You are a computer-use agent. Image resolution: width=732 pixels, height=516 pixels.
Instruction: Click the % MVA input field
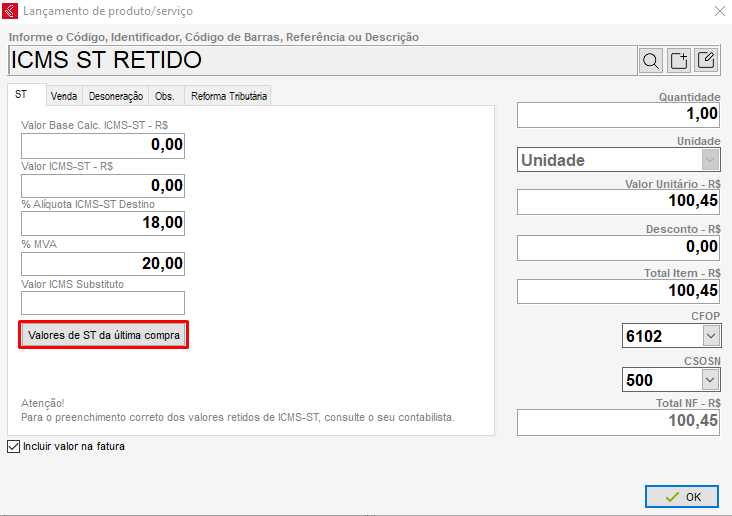point(103,264)
